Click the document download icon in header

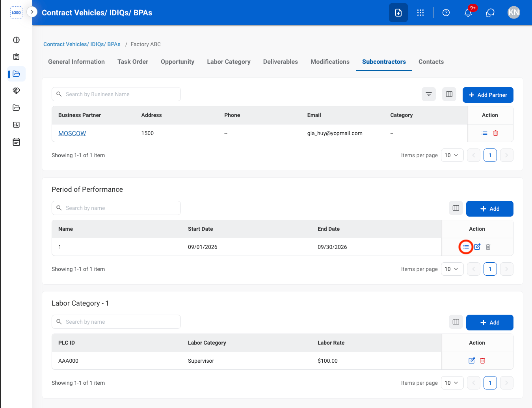click(398, 13)
